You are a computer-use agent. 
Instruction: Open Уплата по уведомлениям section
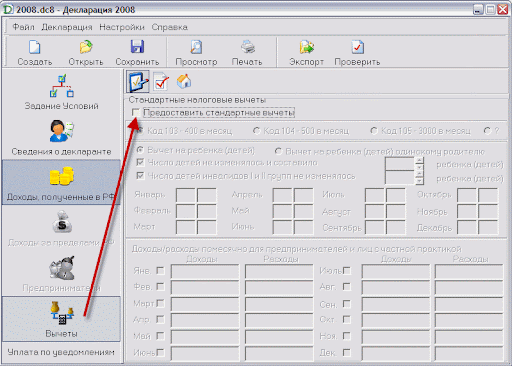(x=61, y=352)
